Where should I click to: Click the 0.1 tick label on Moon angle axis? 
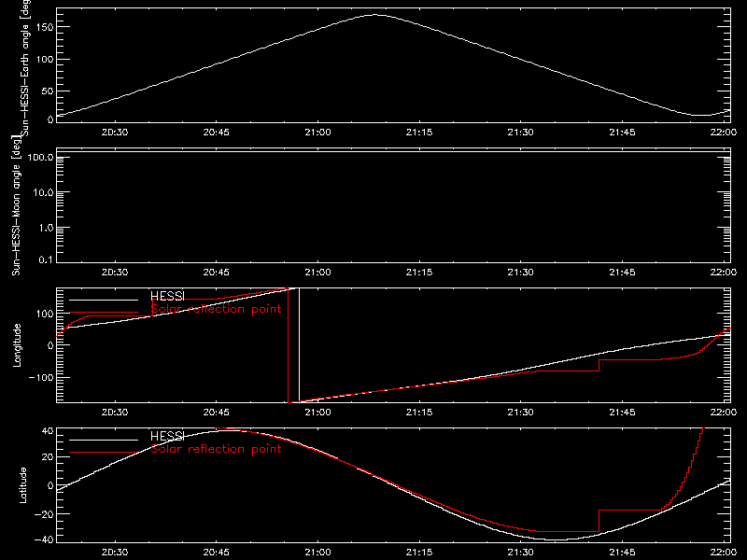tap(46, 259)
